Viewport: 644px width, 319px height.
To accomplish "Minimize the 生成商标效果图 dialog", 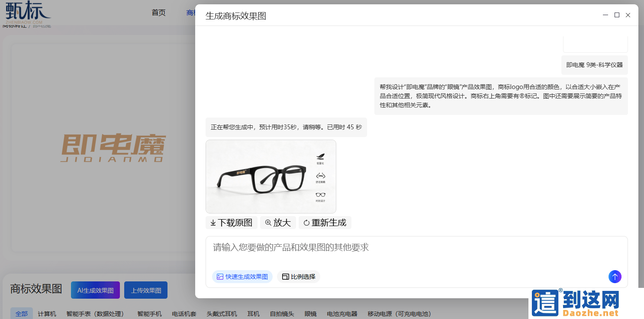I will coord(605,15).
